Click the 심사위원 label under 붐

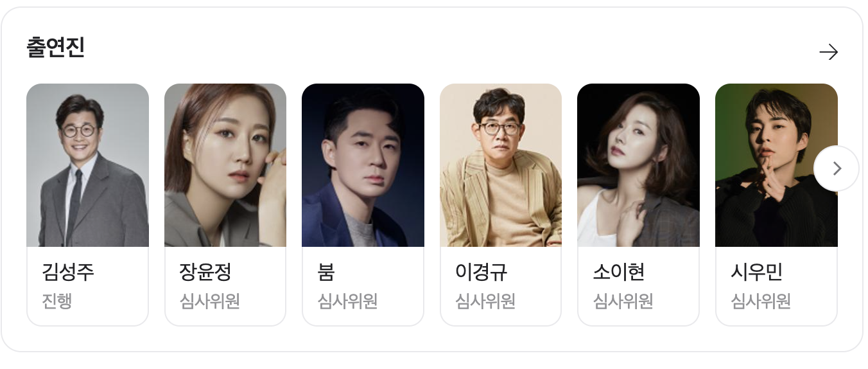(347, 301)
